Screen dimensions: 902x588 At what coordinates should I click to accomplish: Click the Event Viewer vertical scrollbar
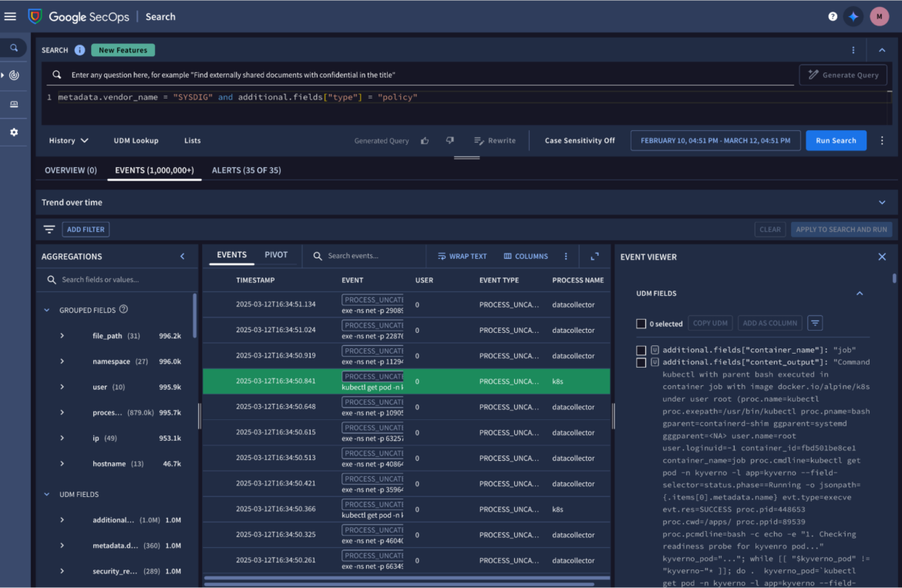pos(894,278)
